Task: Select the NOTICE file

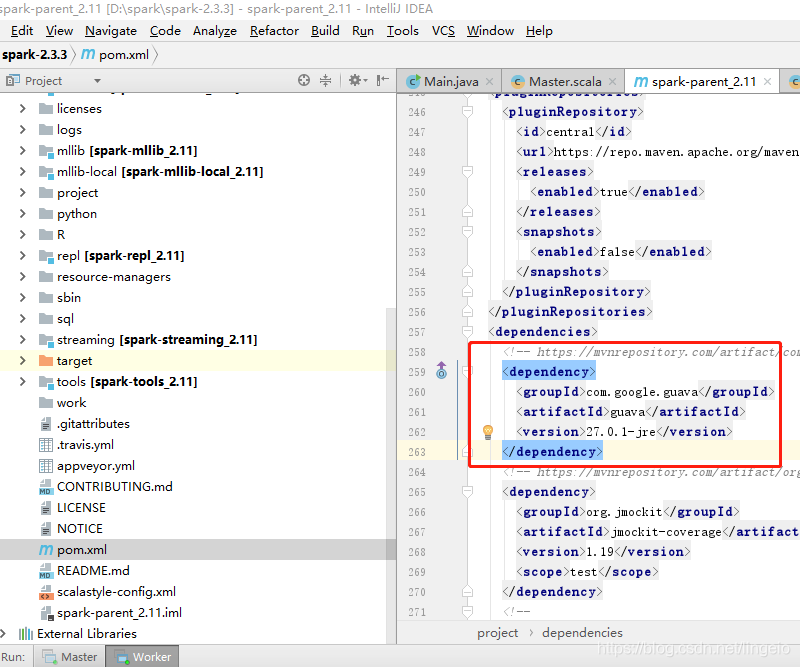Action: (x=80, y=529)
